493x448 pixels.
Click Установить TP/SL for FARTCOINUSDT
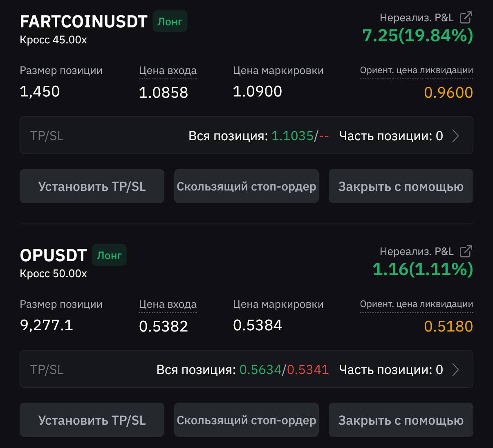(92, 186)
